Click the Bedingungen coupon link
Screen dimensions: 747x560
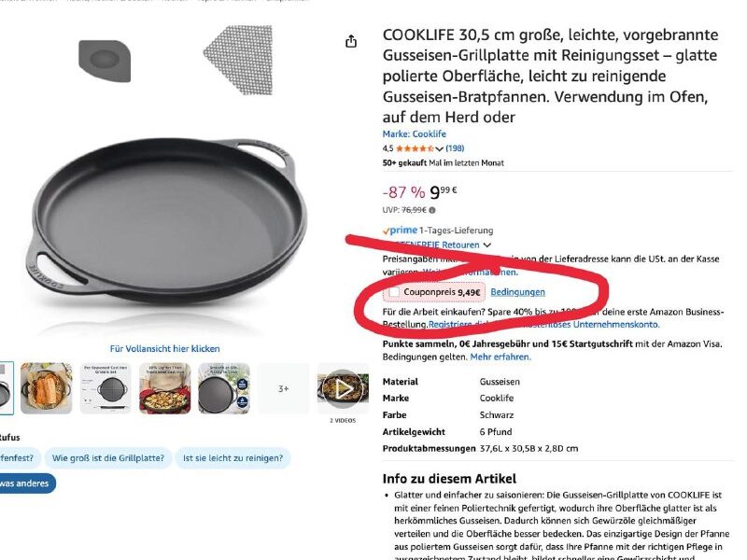[x=517, y=292]
